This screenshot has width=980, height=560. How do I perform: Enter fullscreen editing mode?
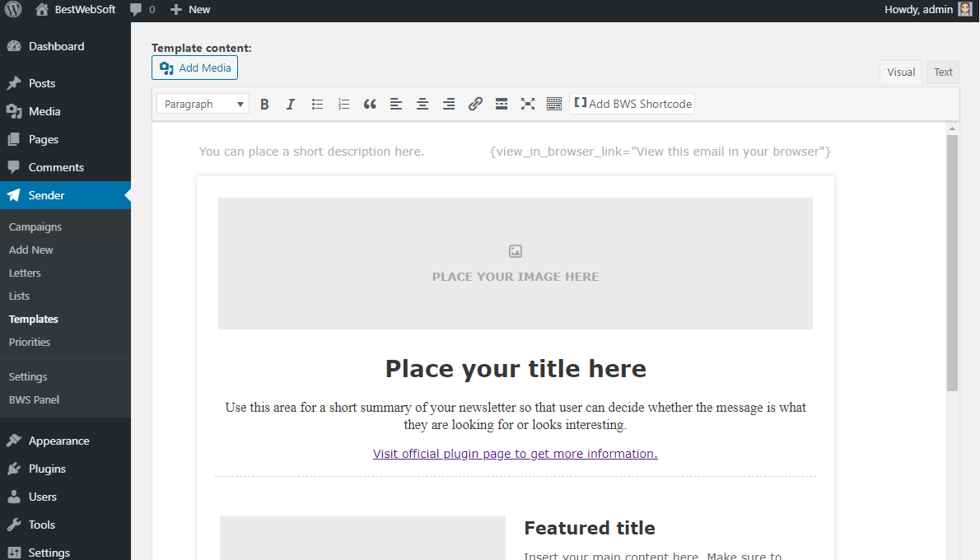(x=528, y=104)
